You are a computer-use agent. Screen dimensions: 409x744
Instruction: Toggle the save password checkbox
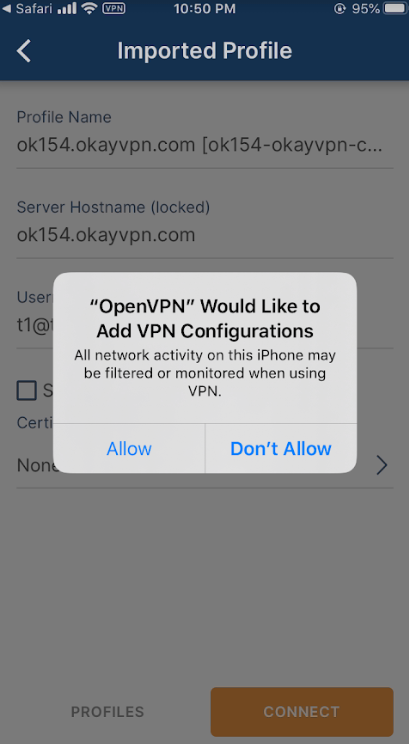[27, 391]
